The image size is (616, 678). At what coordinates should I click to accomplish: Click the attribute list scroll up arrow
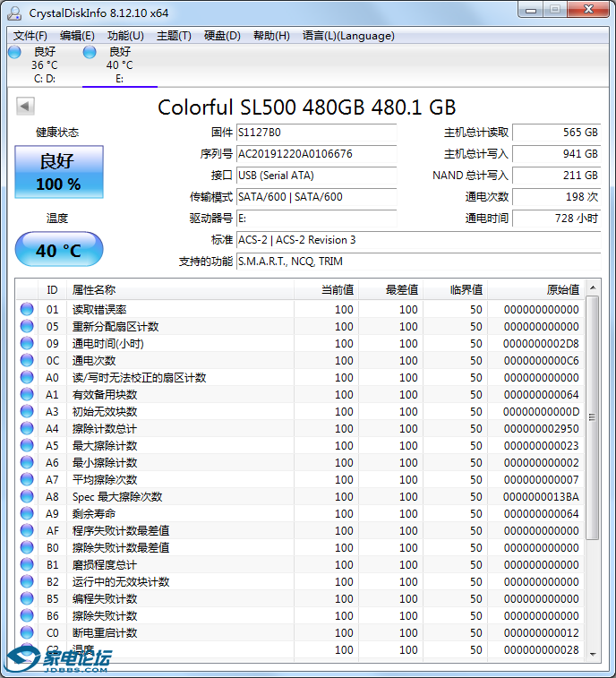[593, 288]
